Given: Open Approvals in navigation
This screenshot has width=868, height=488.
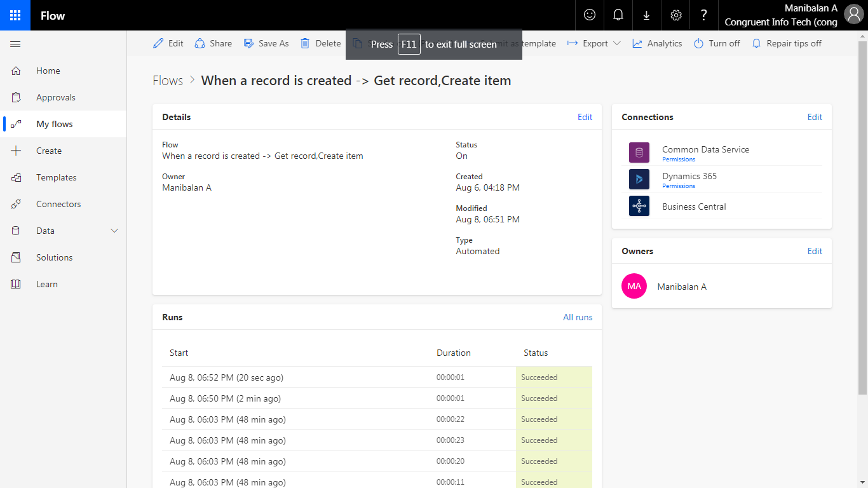Looking at the screenshot, I should point(56,97).
